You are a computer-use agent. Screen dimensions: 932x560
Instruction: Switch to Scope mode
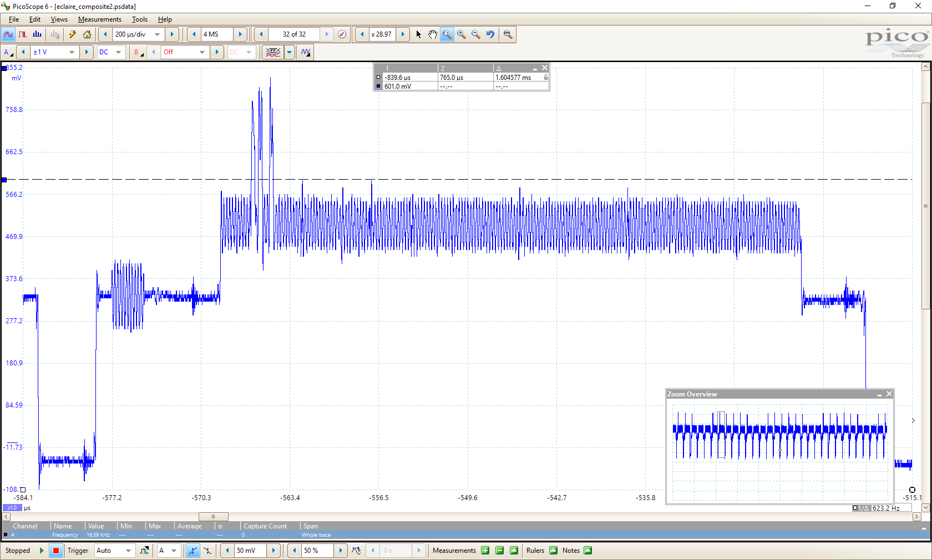point(8,34)
